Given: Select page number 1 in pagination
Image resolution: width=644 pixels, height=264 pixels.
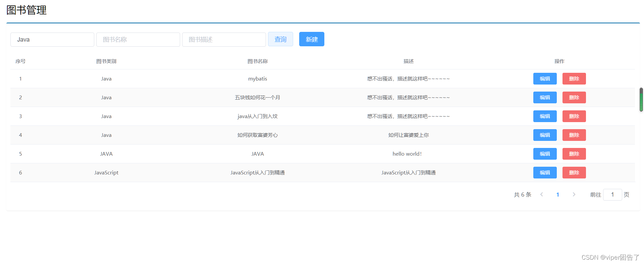Looking at the screenshot, I should [x=558, y=195].
